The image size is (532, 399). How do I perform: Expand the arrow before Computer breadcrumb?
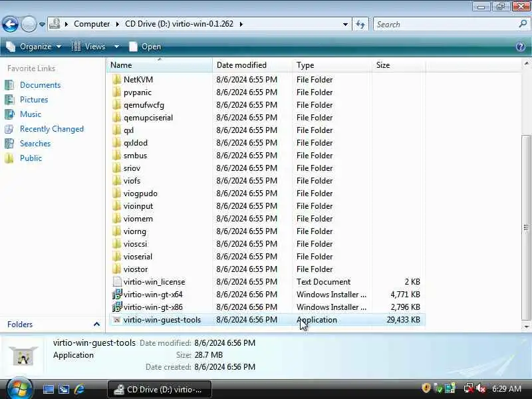[66, 24]
